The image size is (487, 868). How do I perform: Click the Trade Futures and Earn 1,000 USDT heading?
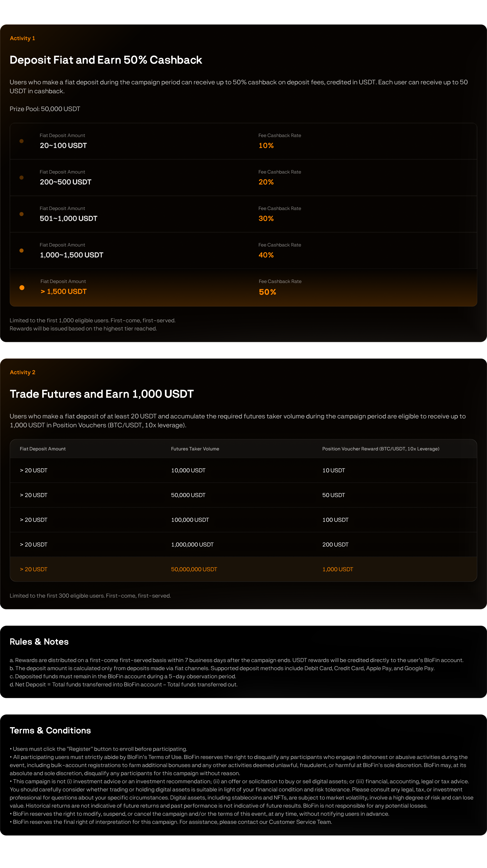click(101, 394)
